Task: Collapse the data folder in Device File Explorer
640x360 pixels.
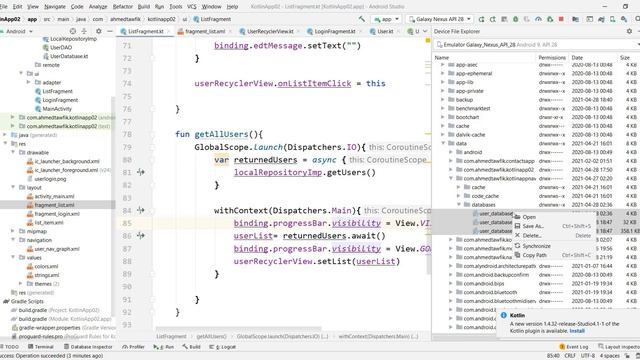Action: [443, 143]
